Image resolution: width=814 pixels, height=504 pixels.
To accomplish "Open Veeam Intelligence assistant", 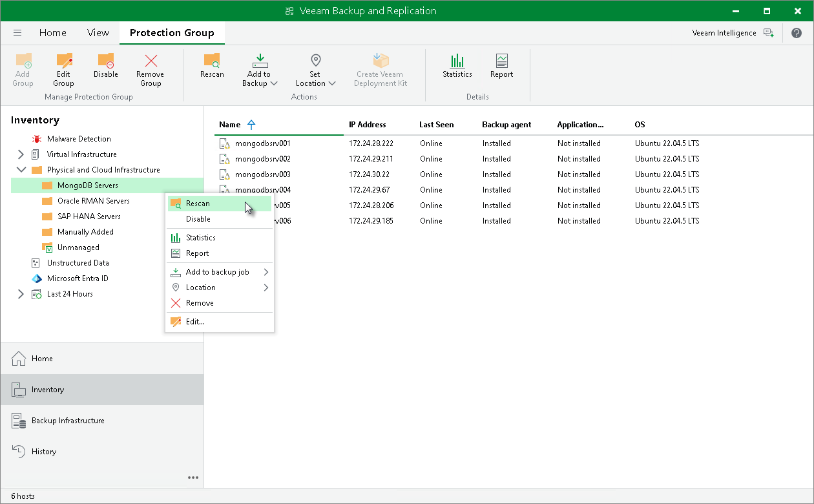I will pos(733,33).
